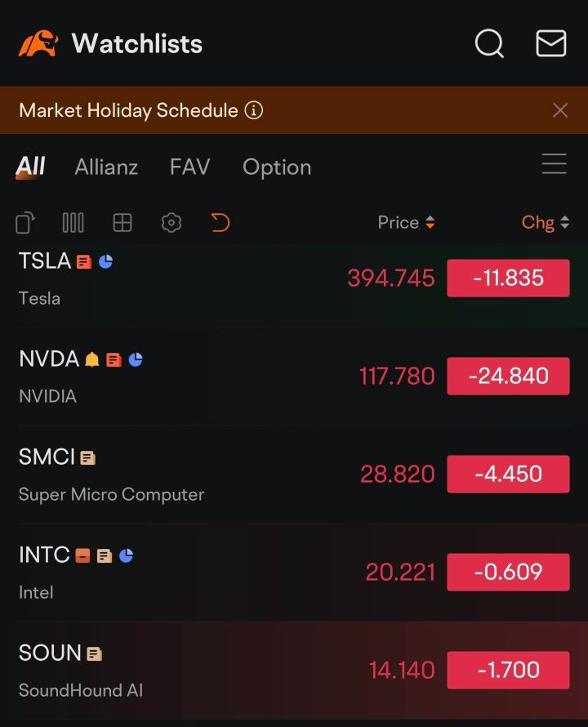
Task: Dismiss the Market Holiday Schedule banner
Action: (560, 110)
